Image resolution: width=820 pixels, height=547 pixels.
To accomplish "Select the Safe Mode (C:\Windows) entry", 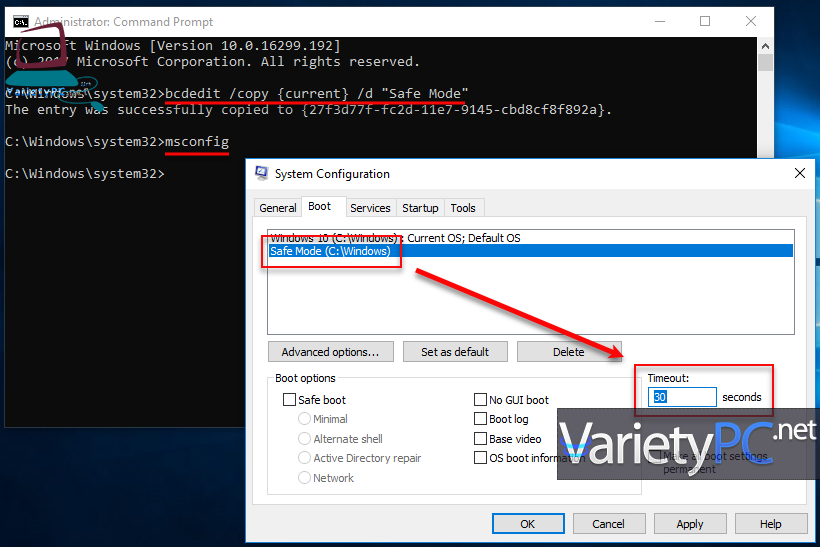I will pos(531,251).
